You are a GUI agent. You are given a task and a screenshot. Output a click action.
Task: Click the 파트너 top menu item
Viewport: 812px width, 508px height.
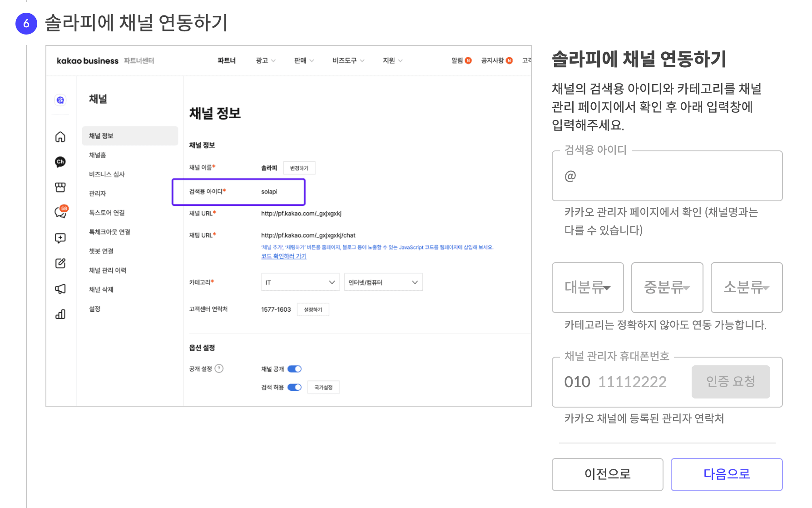coord(227,60)
